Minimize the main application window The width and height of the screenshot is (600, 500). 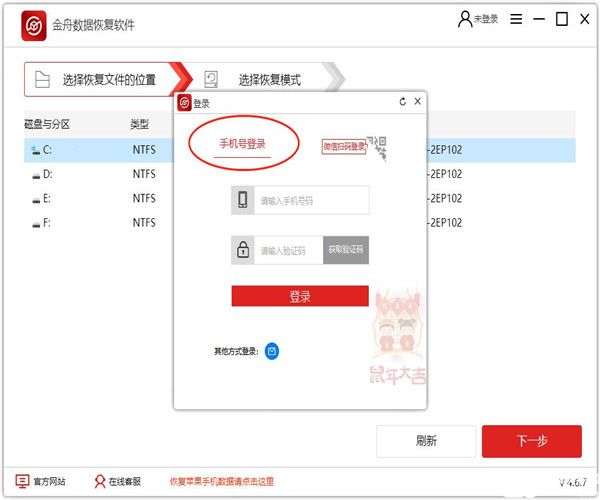(x=539, y=19)
